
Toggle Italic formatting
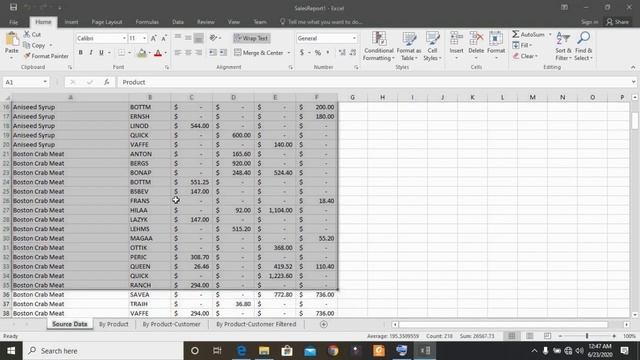click(x=91, y=53)
